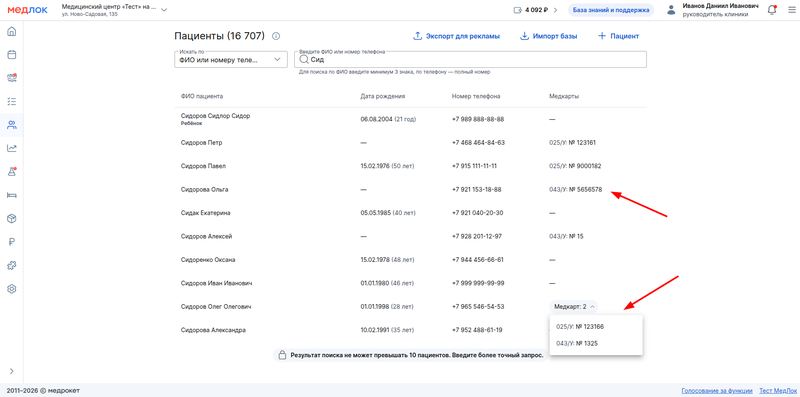Click birth date 15.02.1976

point(374,166)
